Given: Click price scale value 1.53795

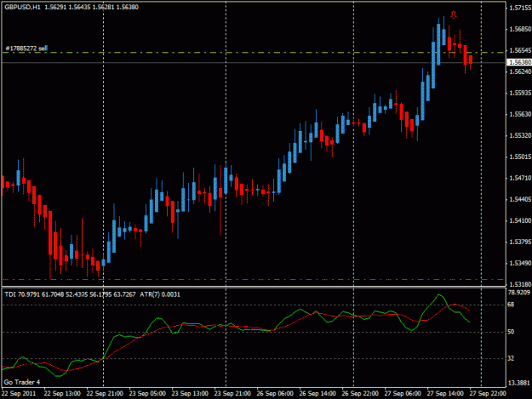Looking at the screenshot, I should click(520, 242).
